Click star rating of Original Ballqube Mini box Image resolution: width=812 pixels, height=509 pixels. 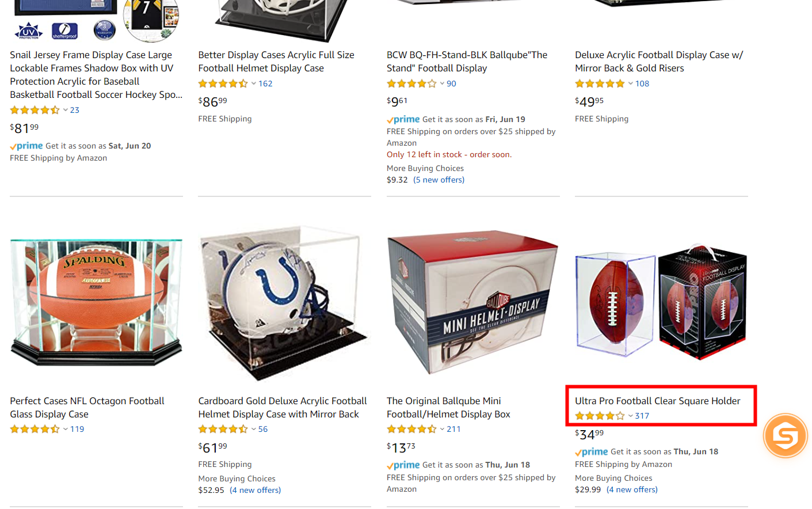[411, 429]
